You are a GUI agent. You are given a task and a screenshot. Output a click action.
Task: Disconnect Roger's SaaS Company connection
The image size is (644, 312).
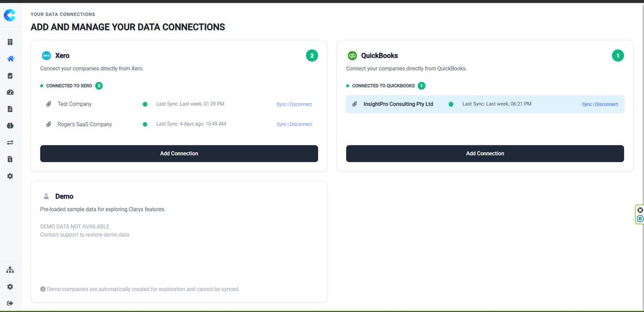pos(301,124)
